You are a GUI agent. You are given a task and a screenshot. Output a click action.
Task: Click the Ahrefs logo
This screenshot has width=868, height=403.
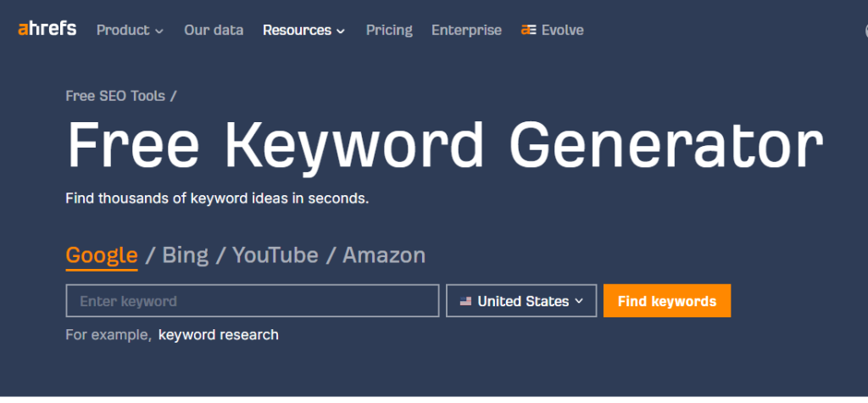(x=47, y=29)
